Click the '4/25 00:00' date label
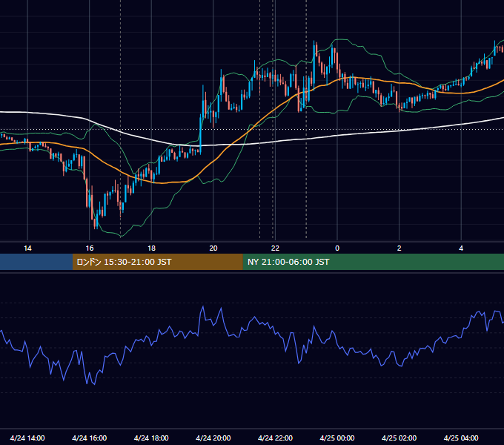This screenshot has width=504, height=445. point(337,438)
